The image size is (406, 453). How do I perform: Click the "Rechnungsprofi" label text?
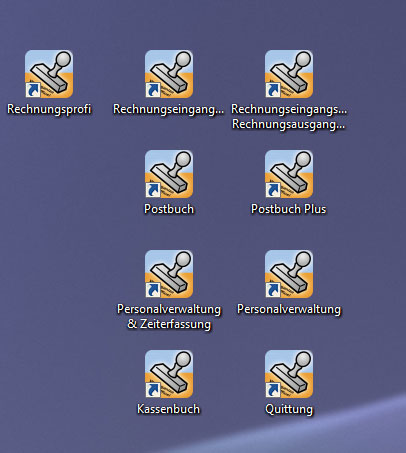(x=49, y=109)
